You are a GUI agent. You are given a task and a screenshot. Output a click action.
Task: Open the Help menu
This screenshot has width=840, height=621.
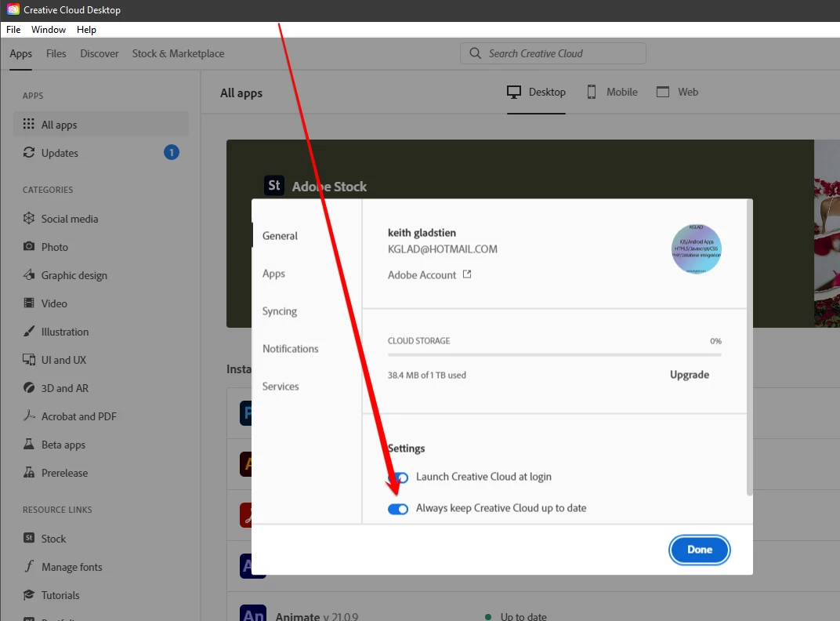point(86,30)
